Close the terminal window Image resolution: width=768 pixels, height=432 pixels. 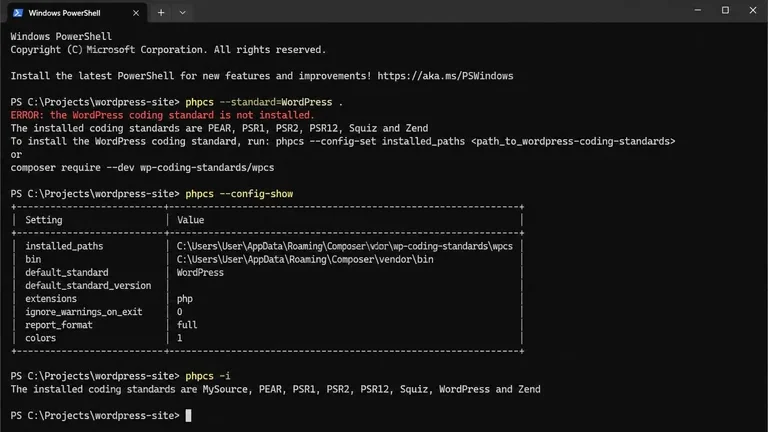[753, 10]
